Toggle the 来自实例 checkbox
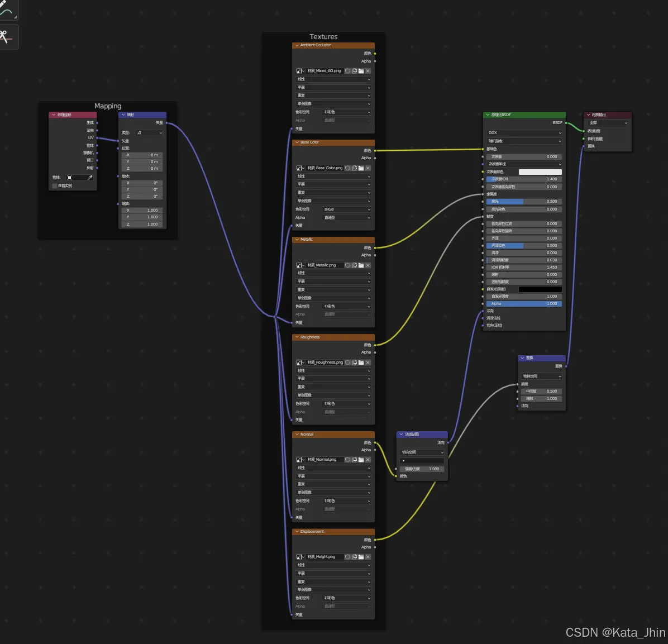The height and width of the screenshot is (644, 668). pos(55,185)
